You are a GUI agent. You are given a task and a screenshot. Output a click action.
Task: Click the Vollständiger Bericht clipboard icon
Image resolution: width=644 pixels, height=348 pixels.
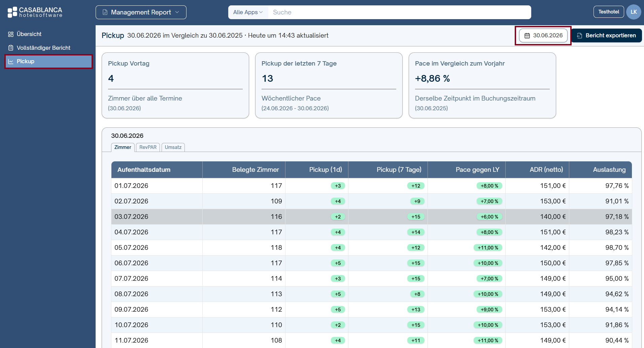[x=11, y=48]
